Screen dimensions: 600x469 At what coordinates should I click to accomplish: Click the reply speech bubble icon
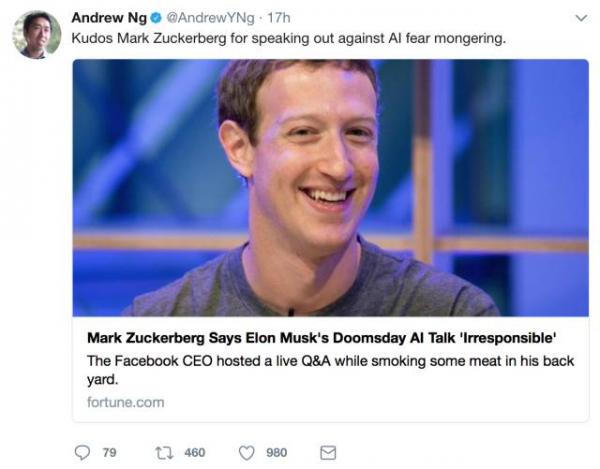82,453
